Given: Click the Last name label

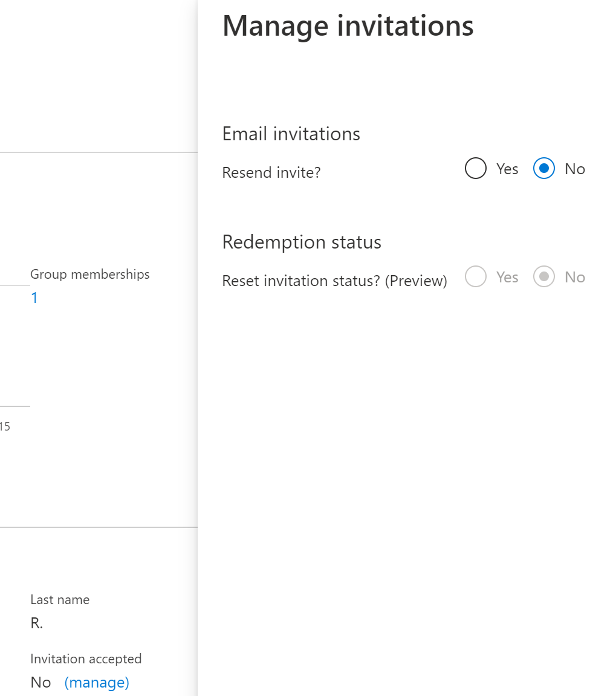Looking at the screenshot, I should click(60, 600).
